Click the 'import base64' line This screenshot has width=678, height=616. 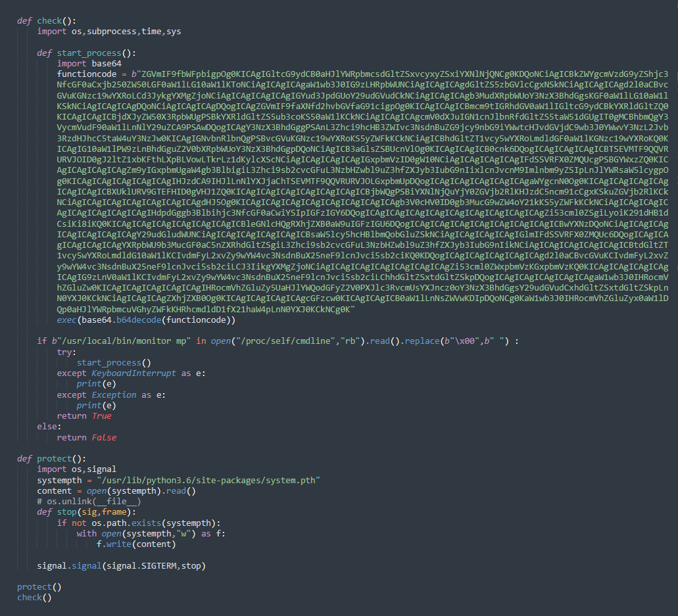click(89, 64)
